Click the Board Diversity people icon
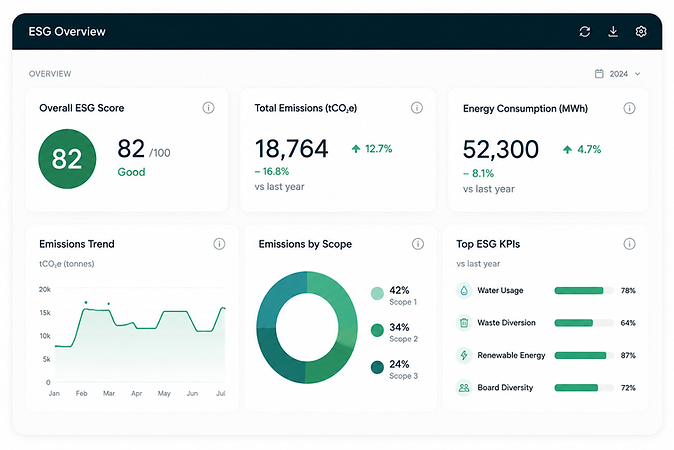Screen dimensions: 674x450 [x=464, y=387]
